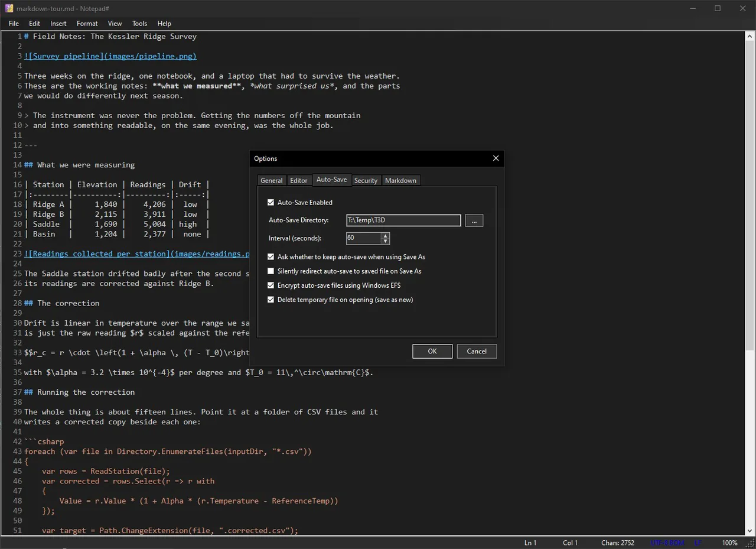This screenshot has width=756, height=549.
Task: Click the Readings collected per station link
Action: pos(137,254)
